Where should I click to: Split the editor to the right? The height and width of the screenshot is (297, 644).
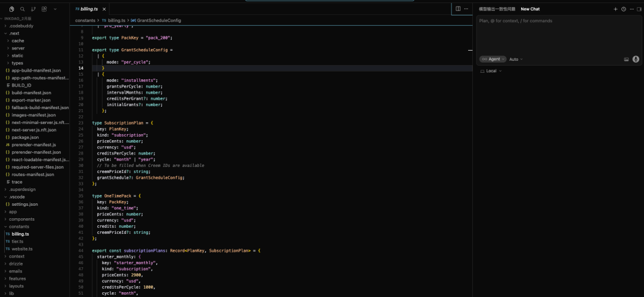coord(458,9)
